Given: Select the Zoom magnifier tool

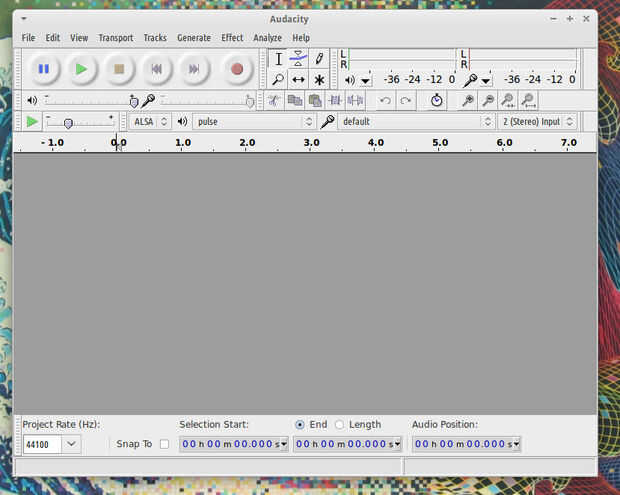Looking at the screenshot, I should [x=278, y=79].
